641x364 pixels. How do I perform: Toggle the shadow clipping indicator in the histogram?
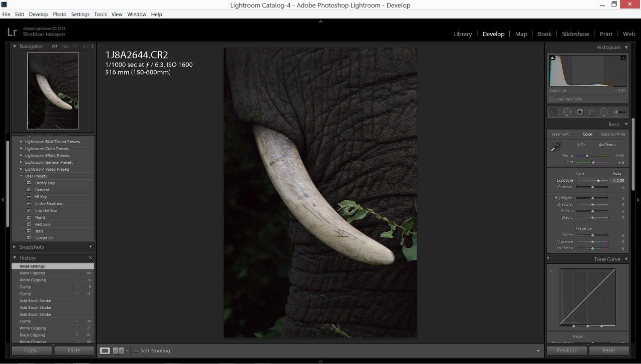click(x=552, y=58)
